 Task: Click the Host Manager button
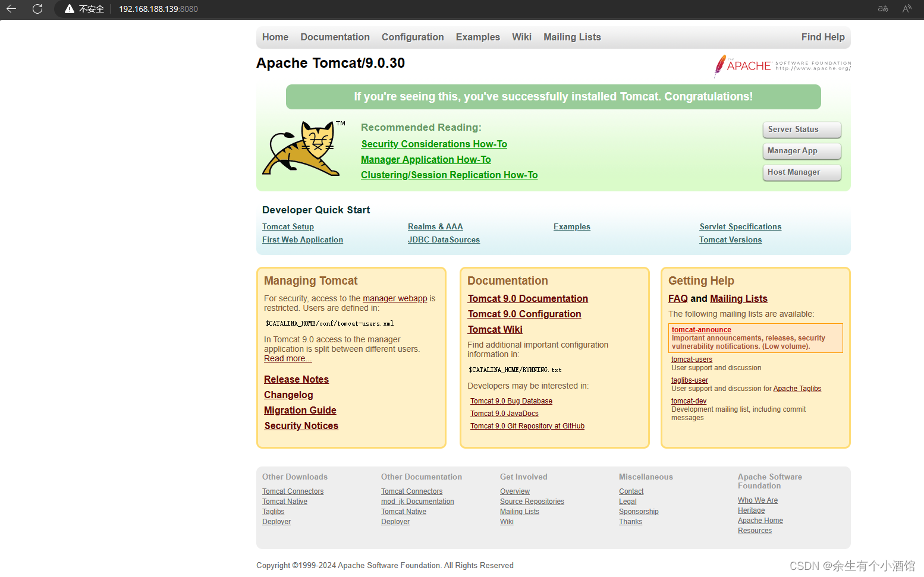(x=802, y=172)
